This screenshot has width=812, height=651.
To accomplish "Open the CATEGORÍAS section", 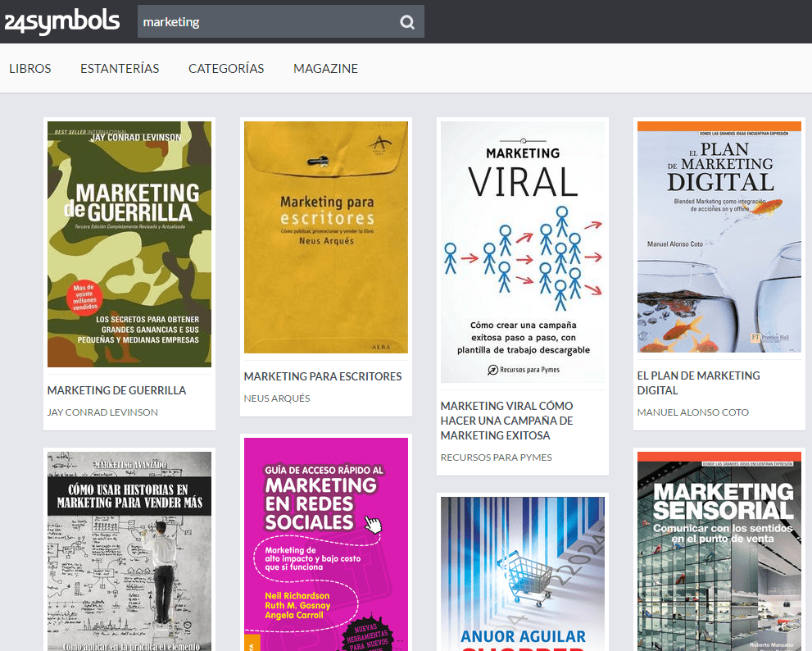I will click(226, 69).
